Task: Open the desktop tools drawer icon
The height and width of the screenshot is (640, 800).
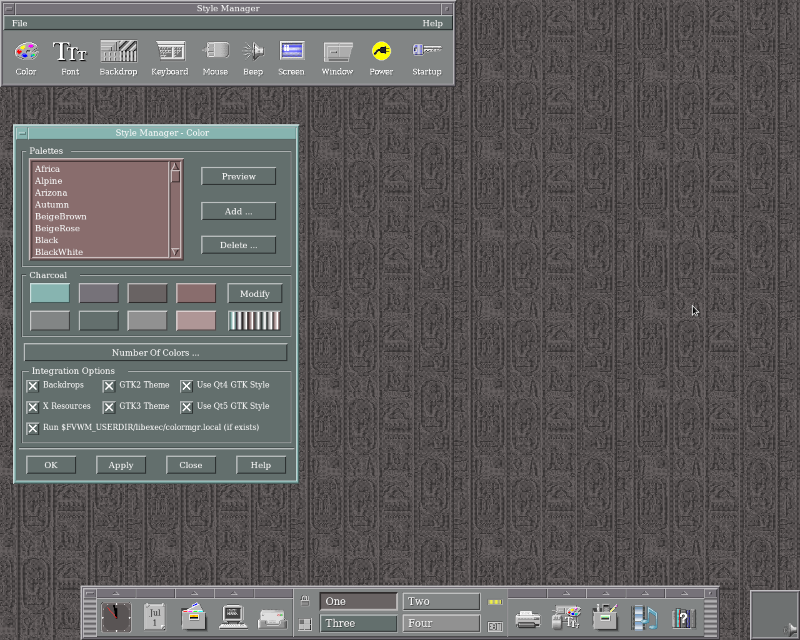Action: coord(605,617)
